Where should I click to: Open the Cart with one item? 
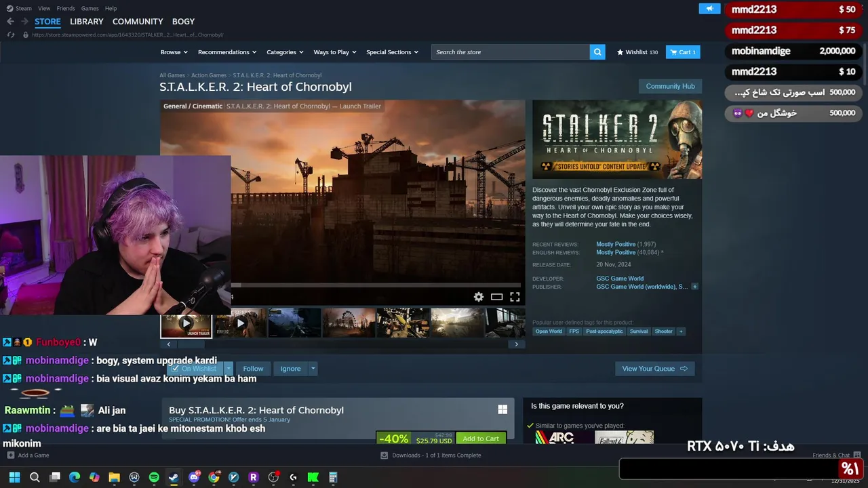(x=683, y=52)
